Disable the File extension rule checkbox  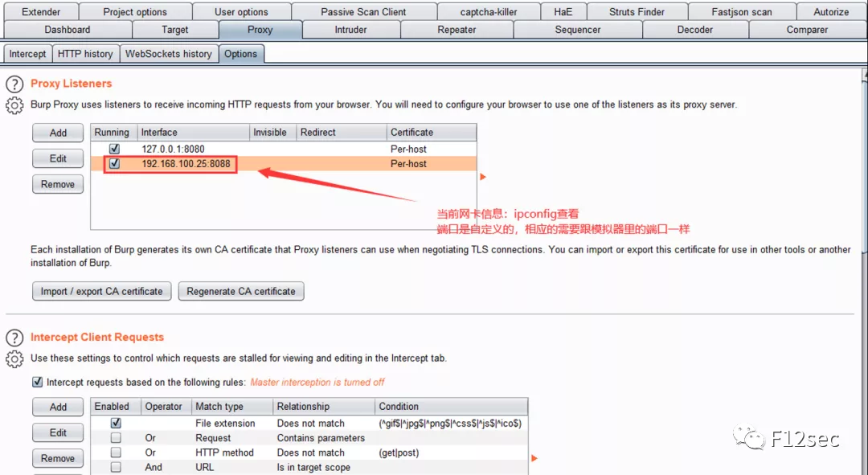pyautogui.click(x=116, y=423)
